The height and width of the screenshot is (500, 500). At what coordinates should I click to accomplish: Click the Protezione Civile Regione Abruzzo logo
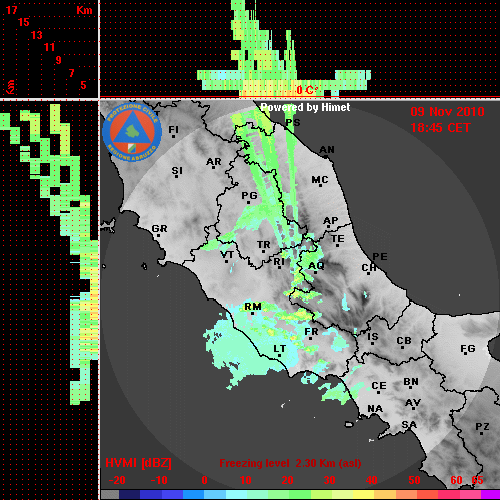pos(132,132)
